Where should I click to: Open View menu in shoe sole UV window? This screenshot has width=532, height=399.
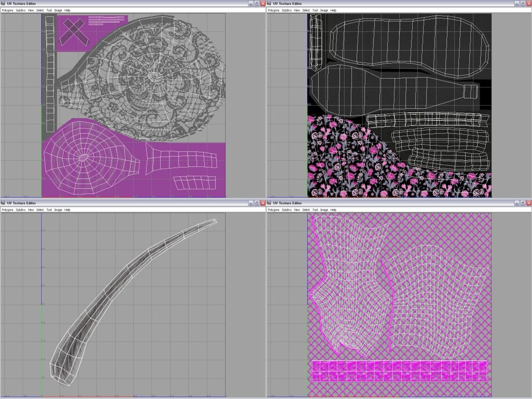pos(297,10)
